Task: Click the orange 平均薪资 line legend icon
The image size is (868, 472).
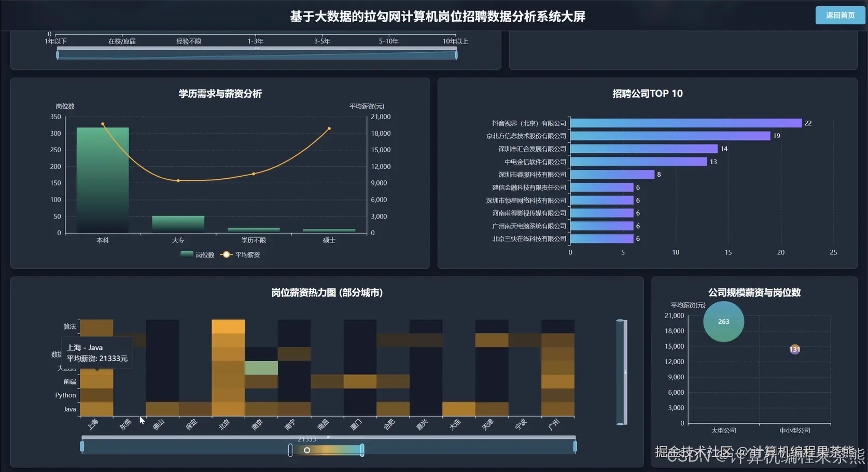Action: click(225, 254)
